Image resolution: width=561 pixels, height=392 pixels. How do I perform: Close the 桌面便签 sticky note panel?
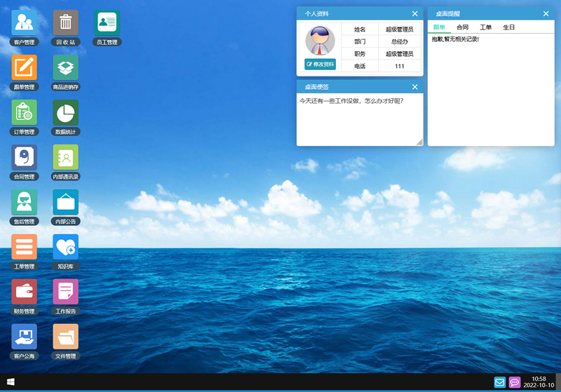414,87
